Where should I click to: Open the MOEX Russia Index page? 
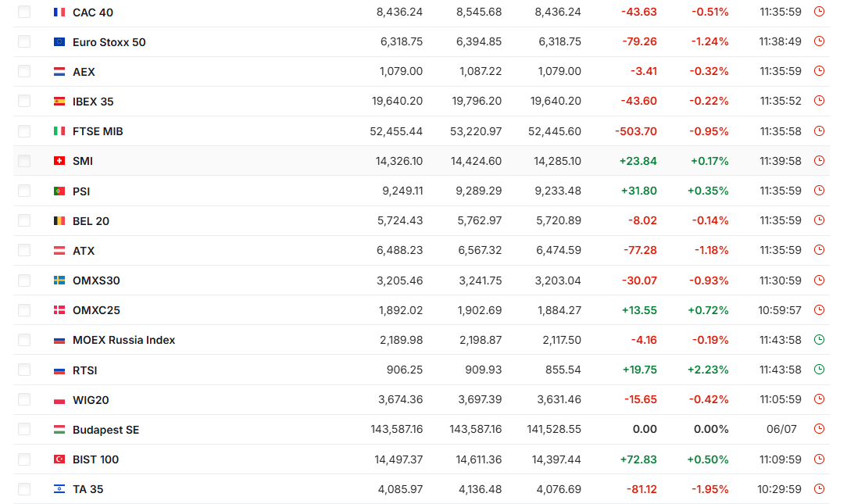pyautogui.click(x=123, y=341)
